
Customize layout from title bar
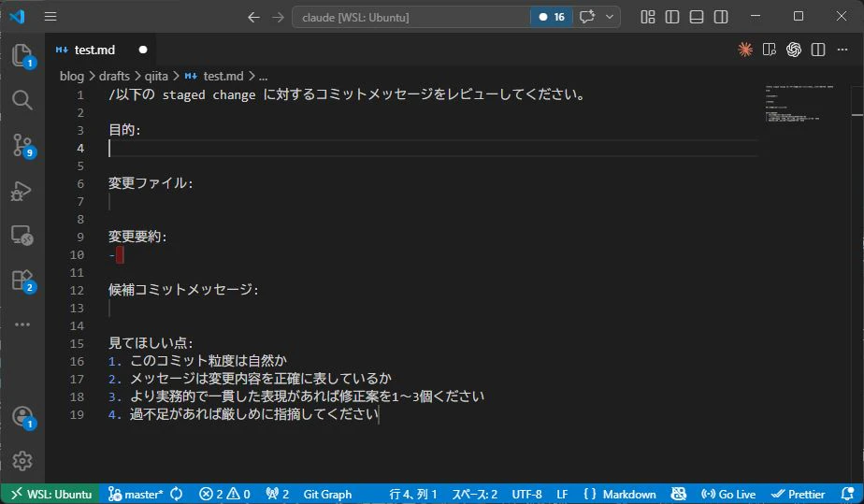click(x=648, y=17)
